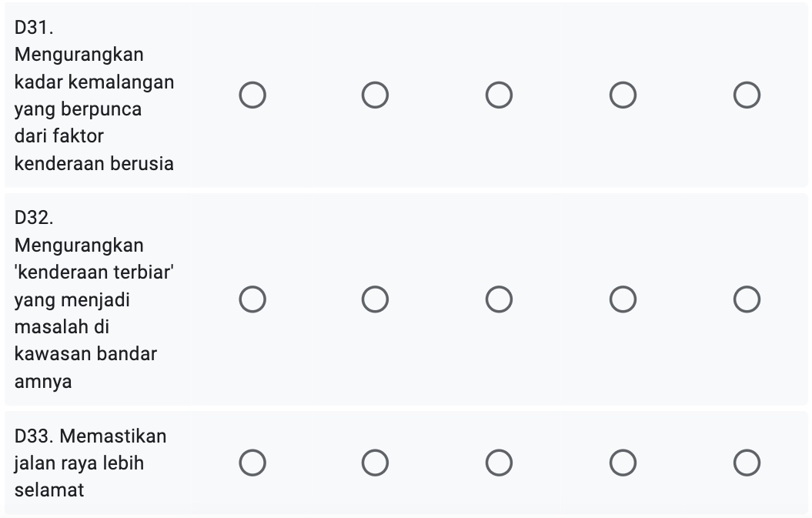Select the first radio option for D33
Screen dimensions: 812x518
(252, 463)
